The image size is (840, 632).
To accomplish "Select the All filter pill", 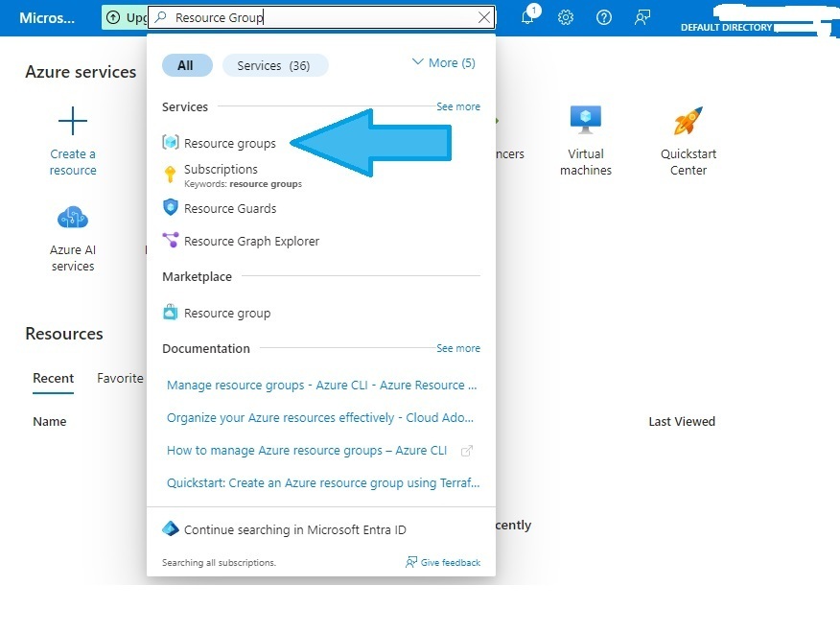I will [187, 65].
